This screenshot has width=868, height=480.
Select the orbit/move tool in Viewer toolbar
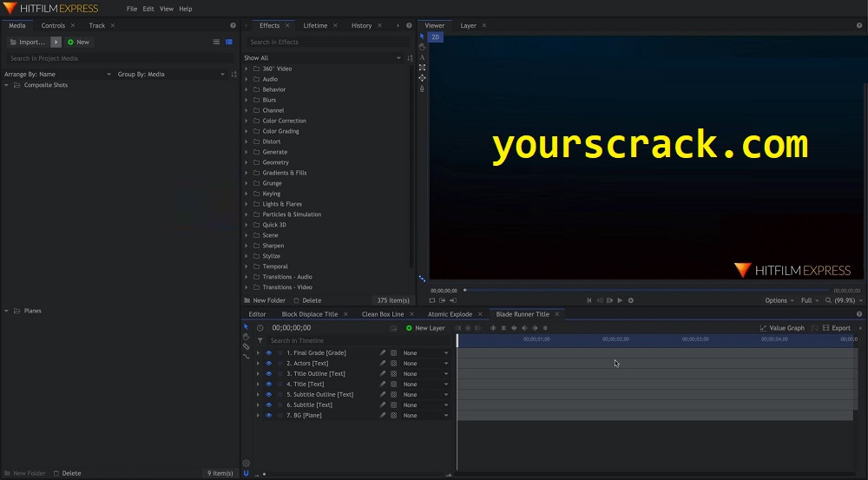click(422, 78)
